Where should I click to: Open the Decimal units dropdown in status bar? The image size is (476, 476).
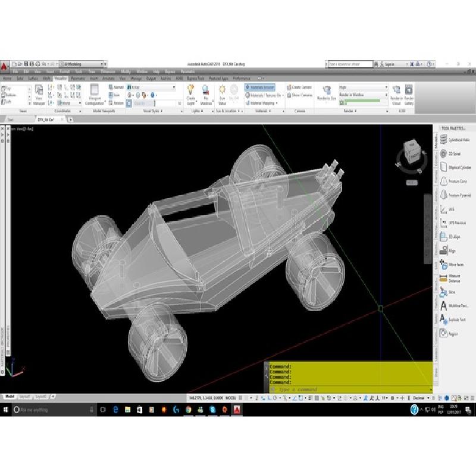tap(421, 397)
